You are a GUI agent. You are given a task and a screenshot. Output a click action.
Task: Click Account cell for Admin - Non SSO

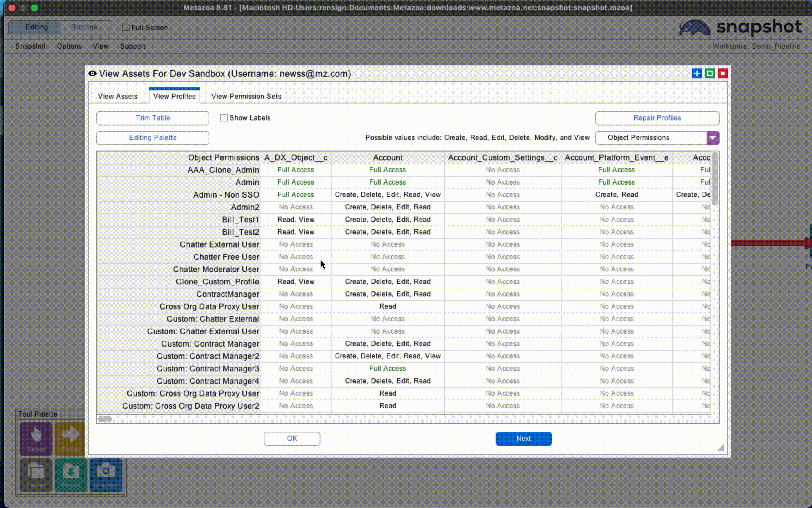point(388,195)
